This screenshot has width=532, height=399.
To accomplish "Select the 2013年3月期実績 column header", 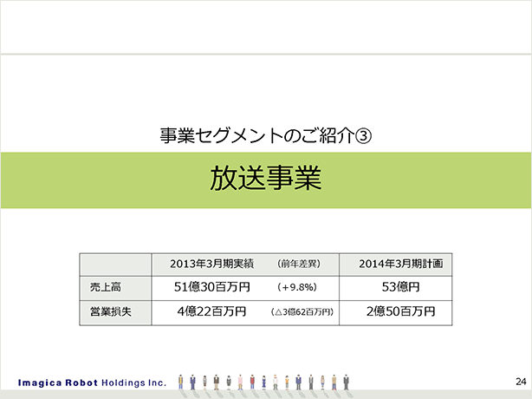I will pyautogui.click(x=211, y=264).
